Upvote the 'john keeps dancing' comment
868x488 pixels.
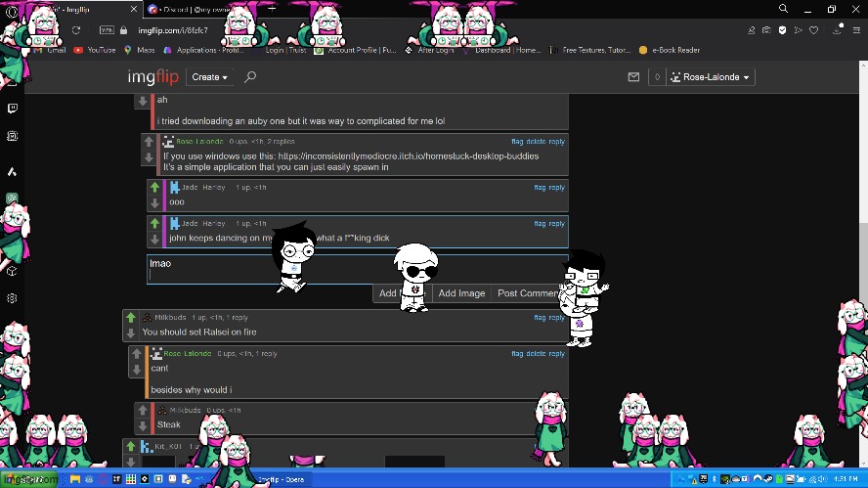[x=155, y=223]
